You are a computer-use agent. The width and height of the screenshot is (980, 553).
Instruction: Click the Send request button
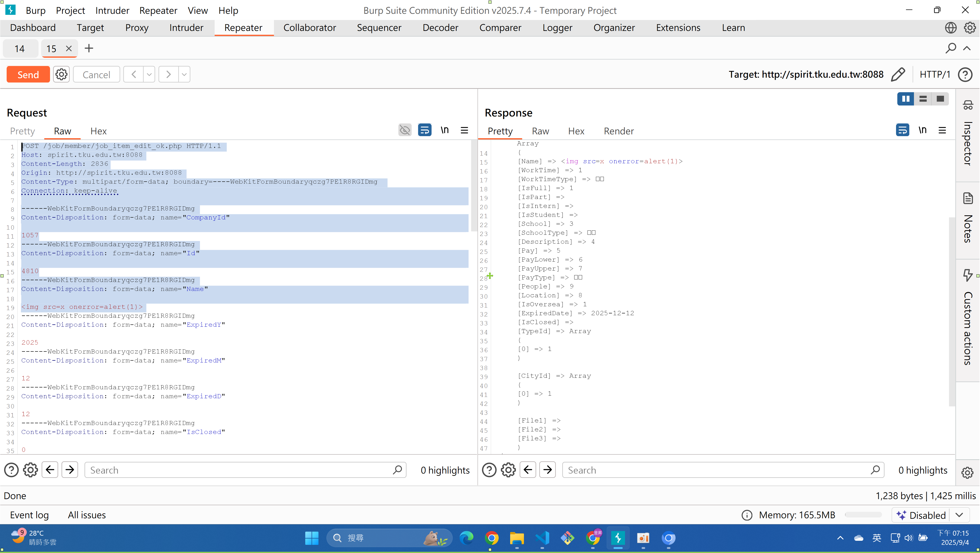pyautogui.click(x=28, y=74)
